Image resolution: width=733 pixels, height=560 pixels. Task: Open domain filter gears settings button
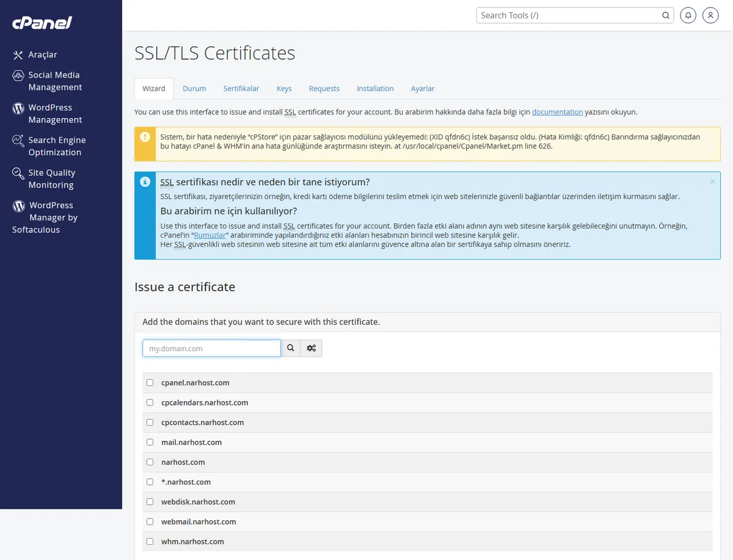tap(312, 348)
